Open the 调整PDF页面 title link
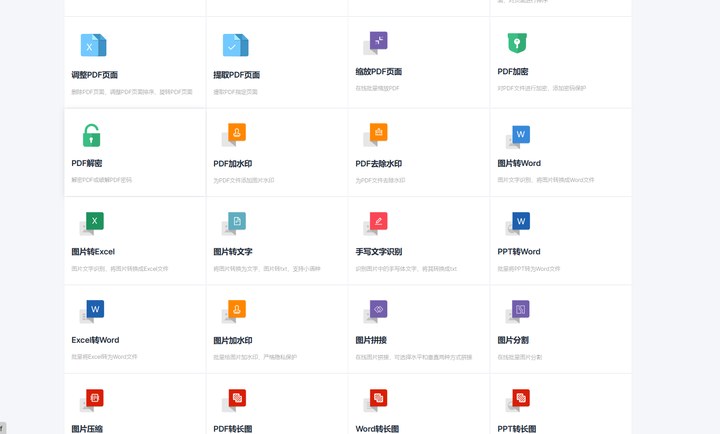This screenshot has width=720, height=434. coord(95,75)
